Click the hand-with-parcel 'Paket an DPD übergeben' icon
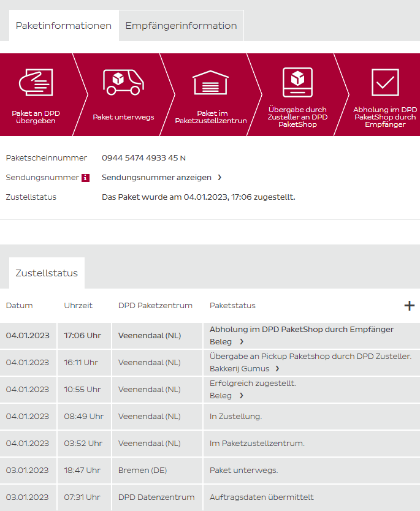The width and height of the screenshot is (420, 511). coord(36,82)
